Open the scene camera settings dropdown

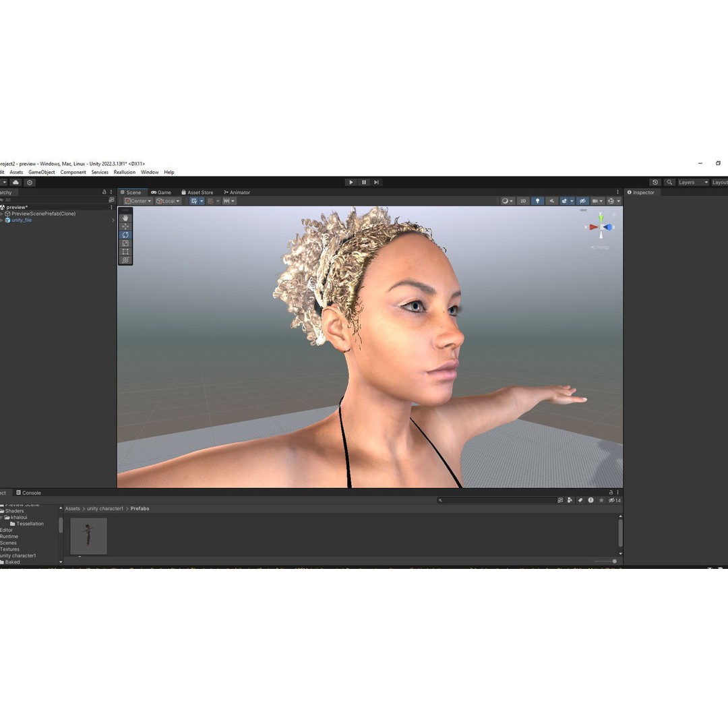(597, 201)
